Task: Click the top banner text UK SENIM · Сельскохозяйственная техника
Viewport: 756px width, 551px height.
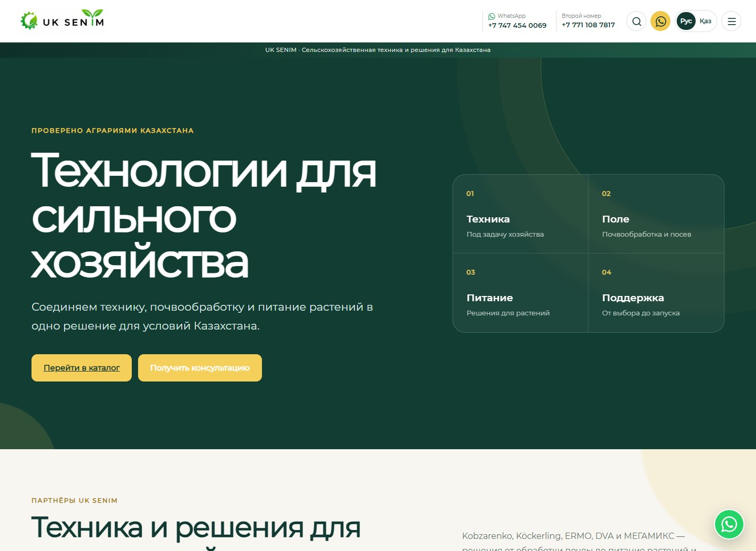Action: click(x=378, y=50)
